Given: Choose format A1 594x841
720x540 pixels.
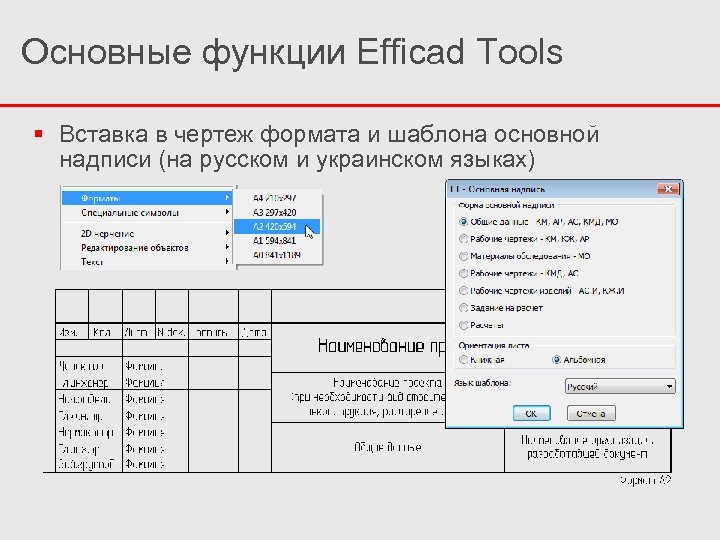Looking at the screenshot, I should click(x=275, y=241).
